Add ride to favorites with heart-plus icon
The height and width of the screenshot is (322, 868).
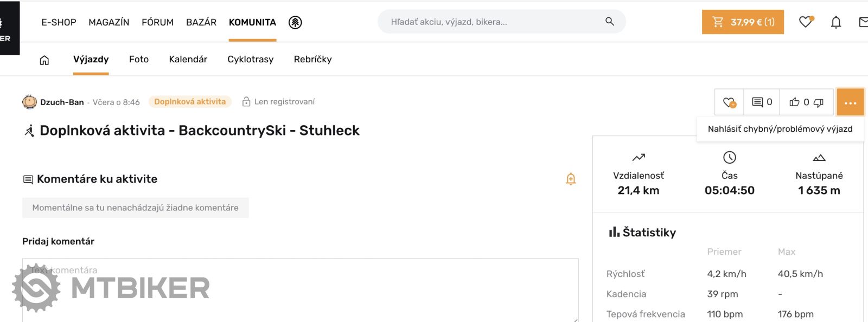click(730, 102)
